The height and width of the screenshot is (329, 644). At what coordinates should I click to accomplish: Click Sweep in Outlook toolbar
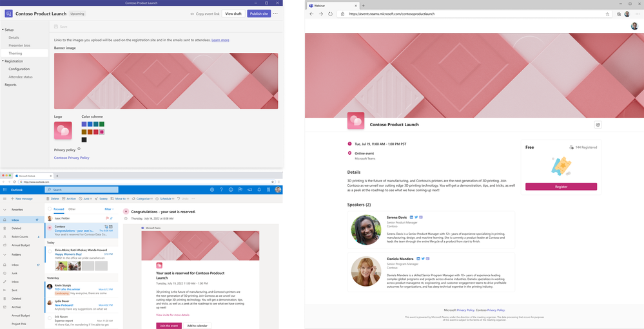(101, 198)
